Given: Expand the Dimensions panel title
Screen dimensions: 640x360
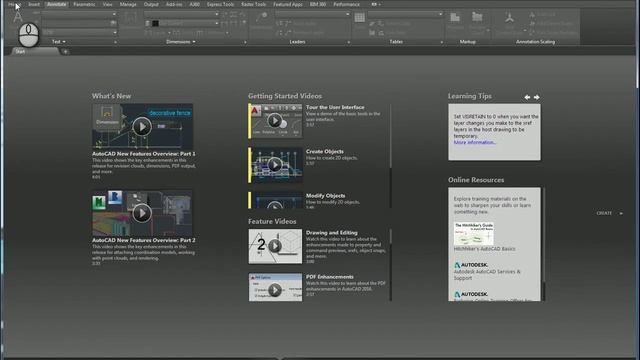Looking at the screenshot, I should click(x=181, y=42).
